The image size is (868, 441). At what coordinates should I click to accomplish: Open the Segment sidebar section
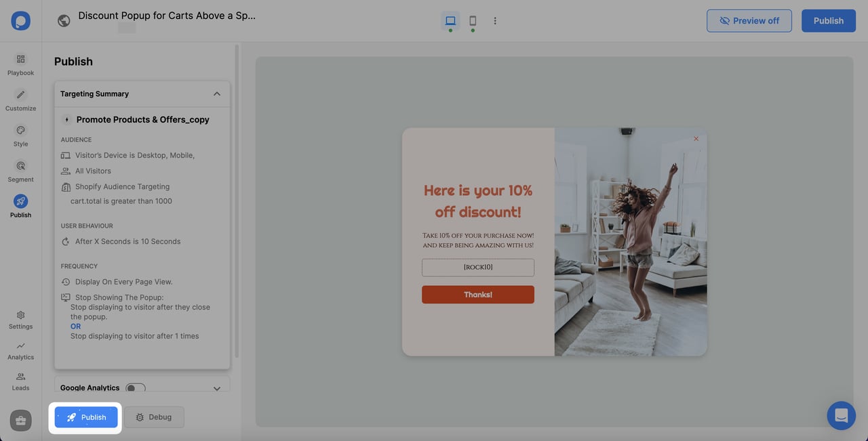click(20, 171)
